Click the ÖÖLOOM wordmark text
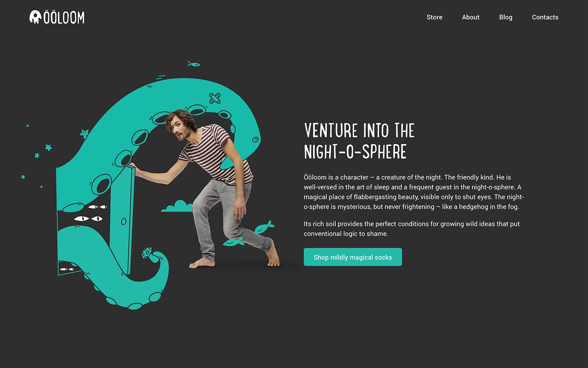The width and height of the screenshot is (588, 368). coord(64,18)
